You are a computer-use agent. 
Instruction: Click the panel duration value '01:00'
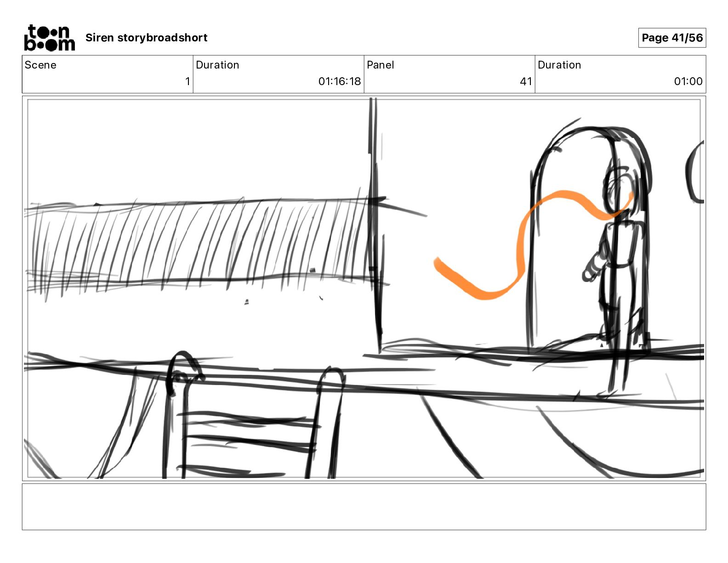[688, 81]
